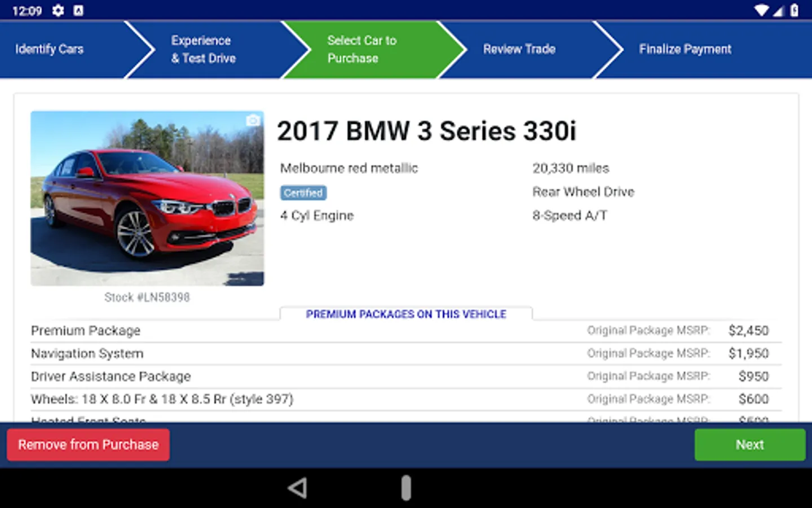Tap the Android back navigation triangle
812x508 pixels.
(x=298, y=488)
